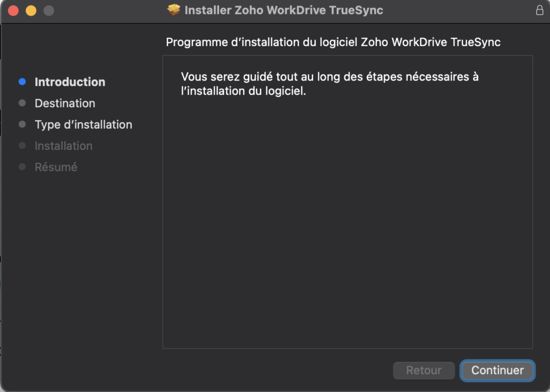This screenshot has height=392, width=550.
Task: Click the installer title bar text
Action: click(284, 10)
